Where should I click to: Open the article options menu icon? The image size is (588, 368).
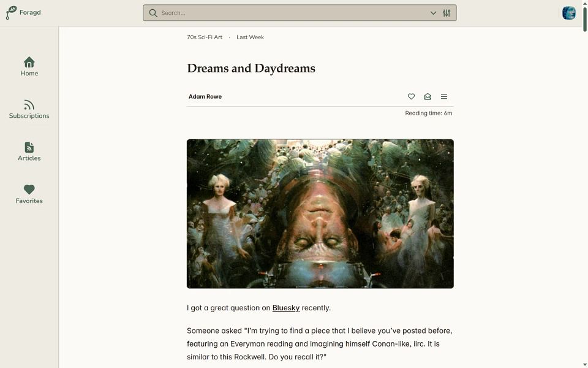[x=444, y=96]
